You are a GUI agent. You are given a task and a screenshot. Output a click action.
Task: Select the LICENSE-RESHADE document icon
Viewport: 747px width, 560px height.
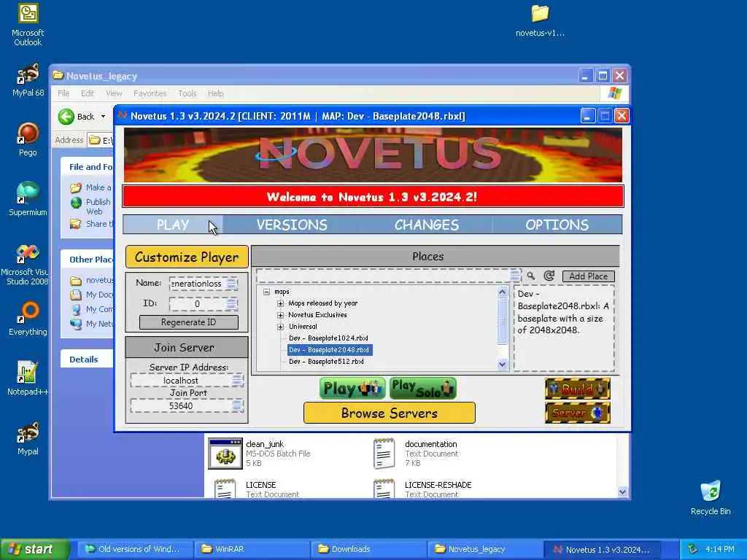(x=384, y=489)
